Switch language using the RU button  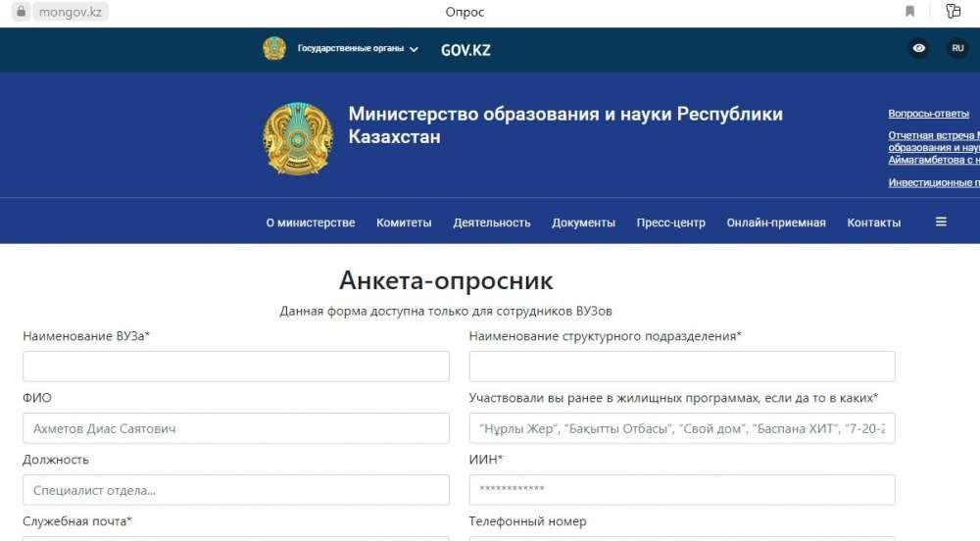click(957, 48)
